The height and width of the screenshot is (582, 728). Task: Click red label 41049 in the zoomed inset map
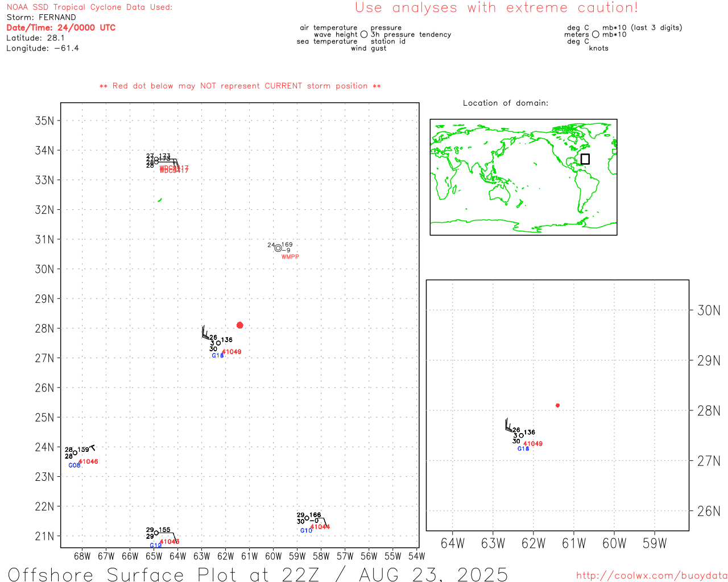click(x=533, y=444)
